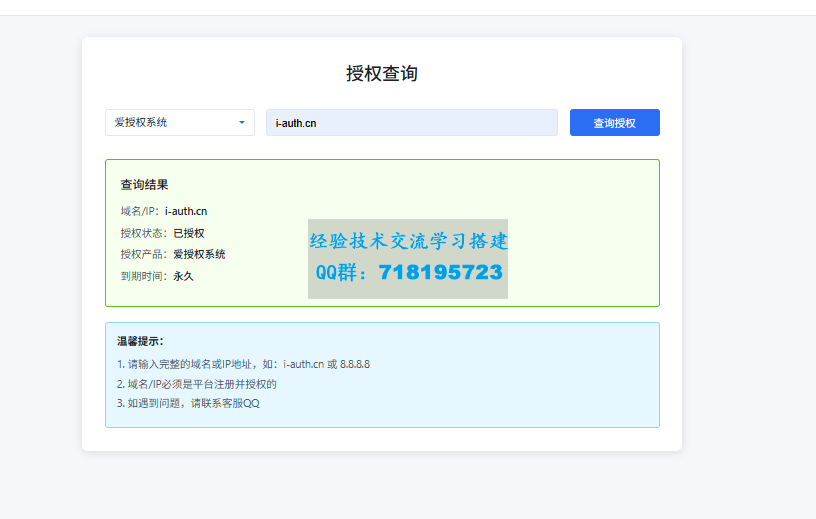
Task: Click the QQ群 number 718195723 watermark
Action: (440, 273)
